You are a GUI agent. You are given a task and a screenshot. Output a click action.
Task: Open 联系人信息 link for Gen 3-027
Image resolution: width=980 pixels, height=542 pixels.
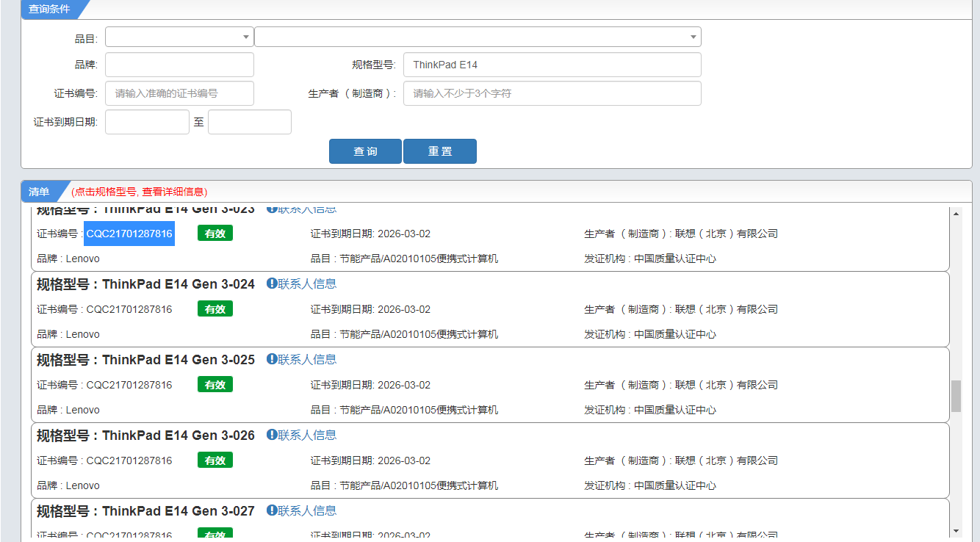307,510
